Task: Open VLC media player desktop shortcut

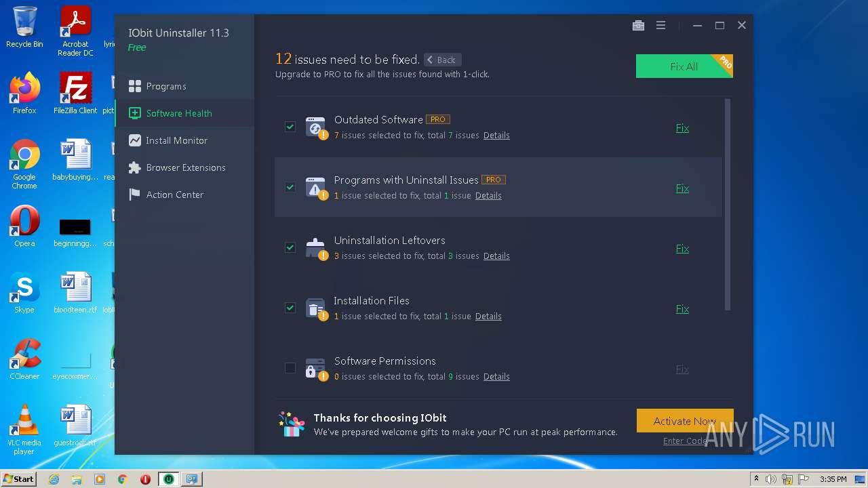Action: (24, 430)
